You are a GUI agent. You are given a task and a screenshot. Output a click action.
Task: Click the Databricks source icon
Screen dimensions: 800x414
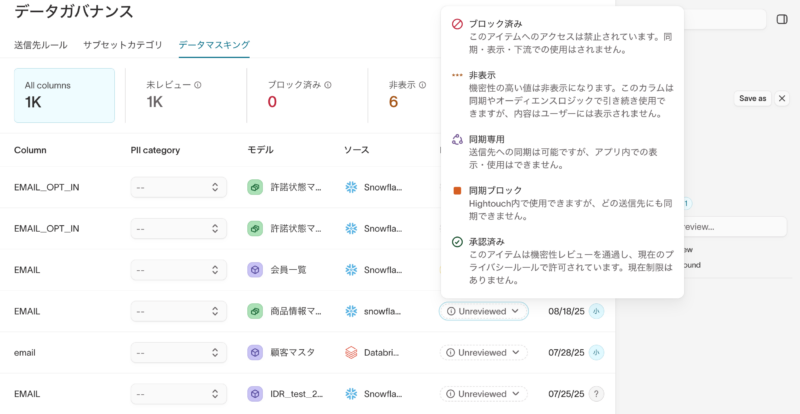(351, 353)
